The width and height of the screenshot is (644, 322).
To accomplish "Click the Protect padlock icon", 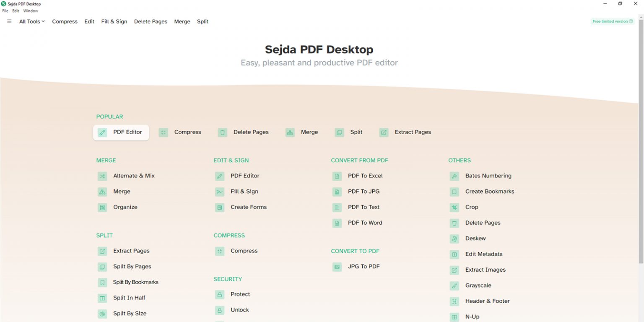I will [220, 295].
